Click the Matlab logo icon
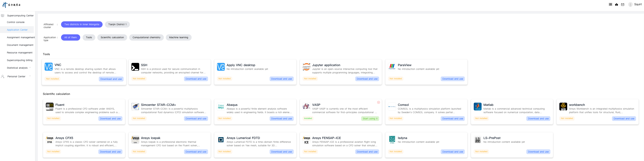The height and width of the screenshot is (161, 644). pos(478,107)
